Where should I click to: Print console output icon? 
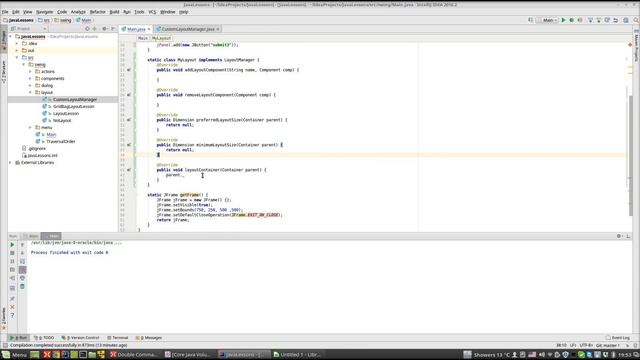22,278
